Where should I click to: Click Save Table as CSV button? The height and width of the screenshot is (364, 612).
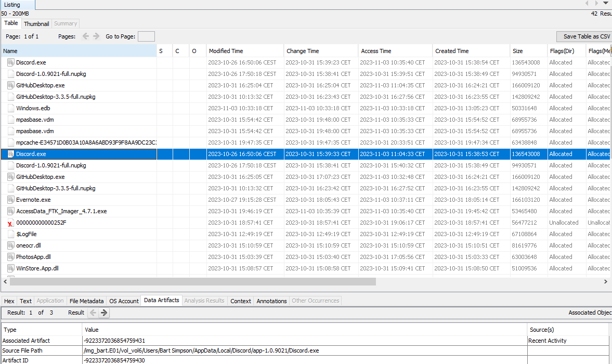[587, 36]
